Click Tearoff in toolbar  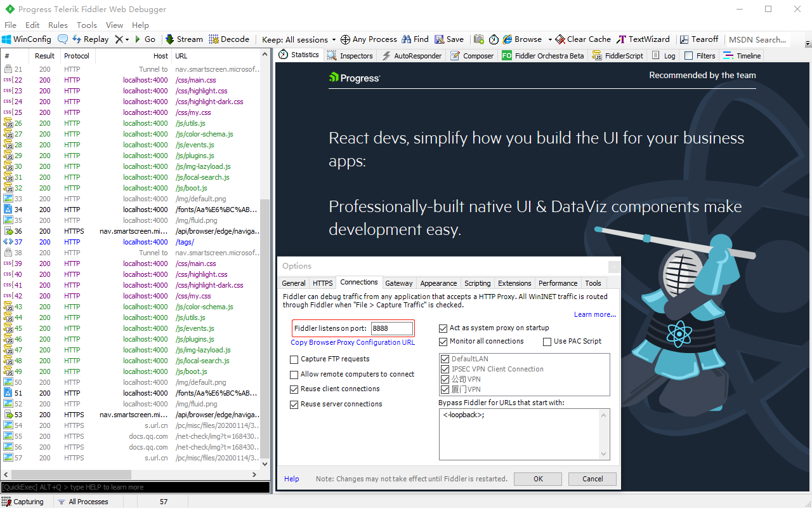[699, 39]
